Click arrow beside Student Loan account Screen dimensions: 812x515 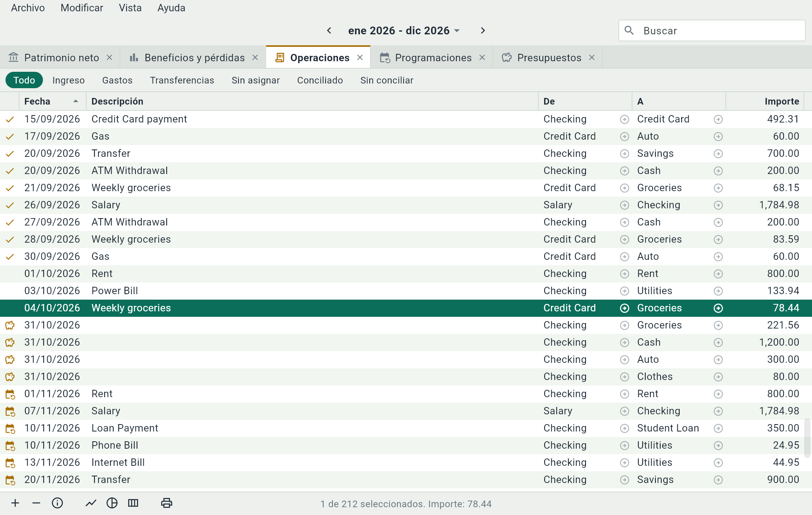pos(718,428)
